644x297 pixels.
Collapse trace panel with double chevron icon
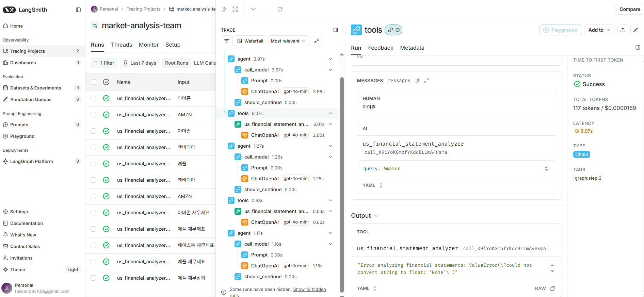224,9
